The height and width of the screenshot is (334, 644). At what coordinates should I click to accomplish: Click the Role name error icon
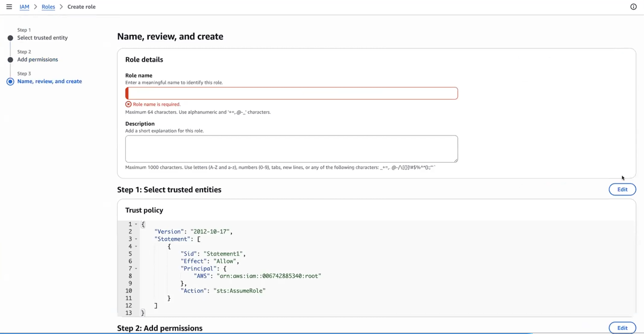(128, 104)
